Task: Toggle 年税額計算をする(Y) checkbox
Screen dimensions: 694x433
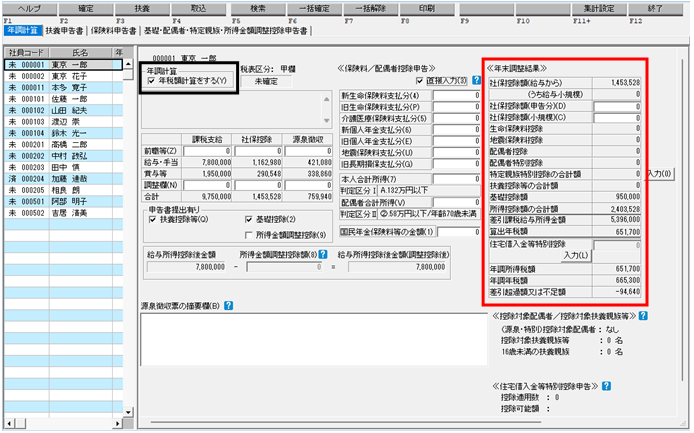Action: [x=152, y=81]
